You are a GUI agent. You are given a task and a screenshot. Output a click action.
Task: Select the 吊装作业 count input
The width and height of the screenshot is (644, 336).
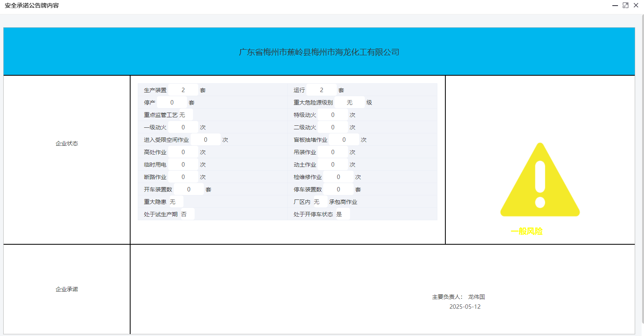point(332,152)
